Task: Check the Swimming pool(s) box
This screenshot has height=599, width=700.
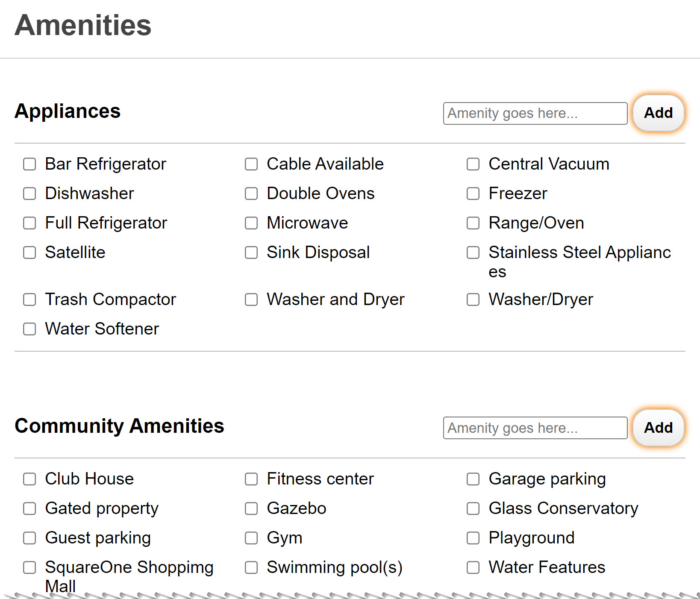Action: tap(251, 567)
